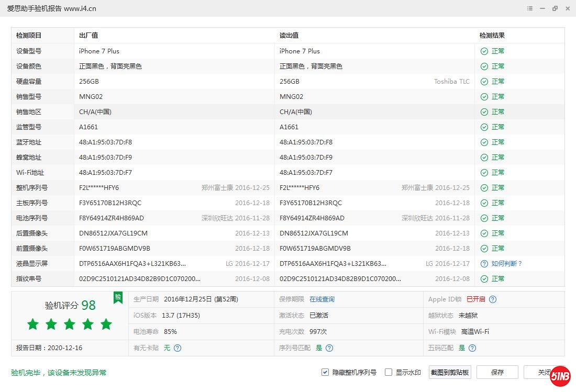Image resolution: width=576 pixels, height=392 pixels.
Task: Click the green check icon in 硬盘容量 row
Action: pyautogui.click(x=484, y=82)
